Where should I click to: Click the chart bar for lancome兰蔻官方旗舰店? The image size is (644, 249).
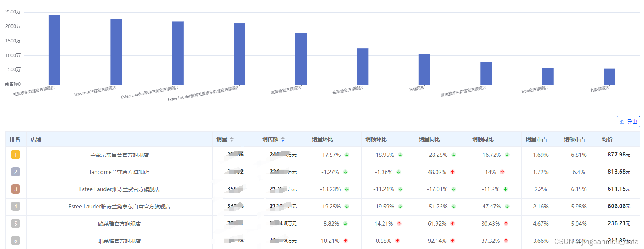coord(116,52)
